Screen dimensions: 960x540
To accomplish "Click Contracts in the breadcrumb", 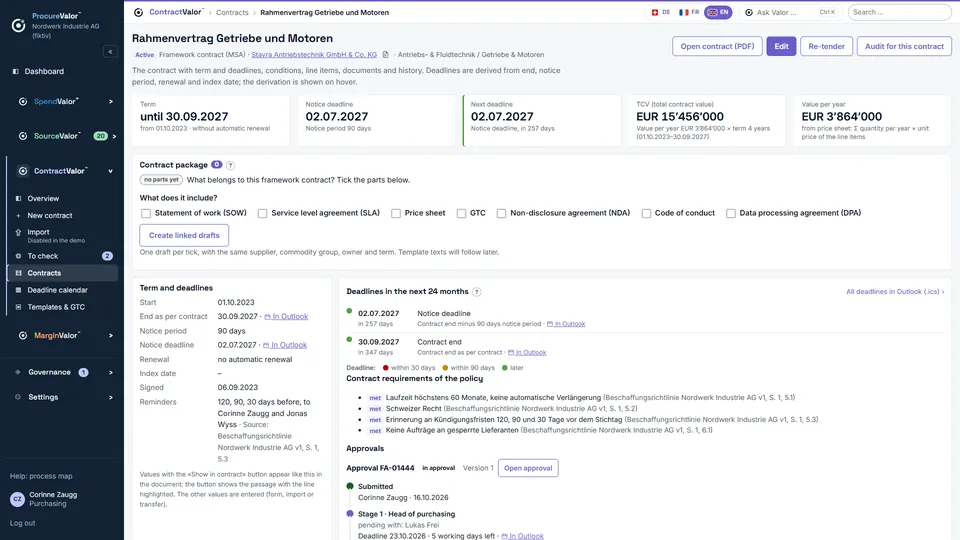I will (232, 12).
